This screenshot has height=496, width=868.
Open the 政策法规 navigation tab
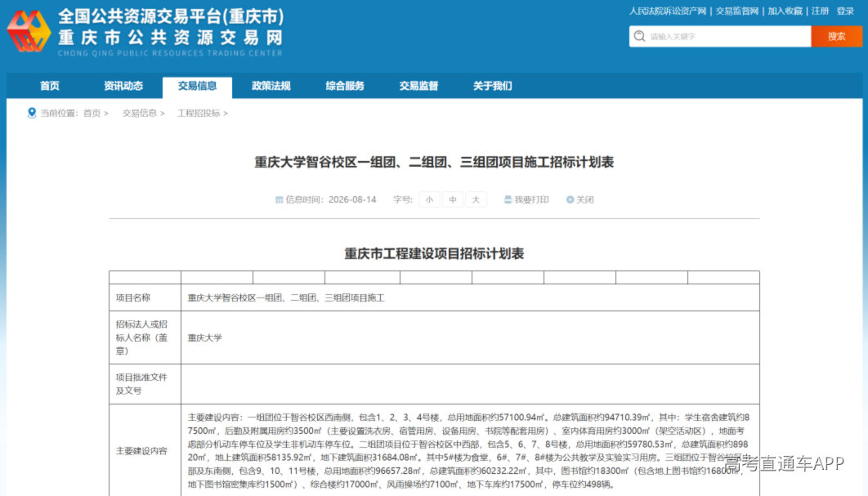(x=271, y=86)
